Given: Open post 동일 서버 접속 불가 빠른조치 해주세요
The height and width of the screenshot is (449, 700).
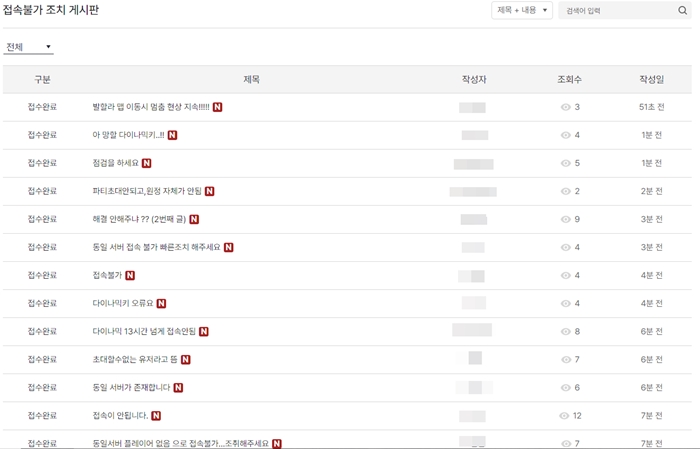Looking at the screenshot, I should [156, 247].
